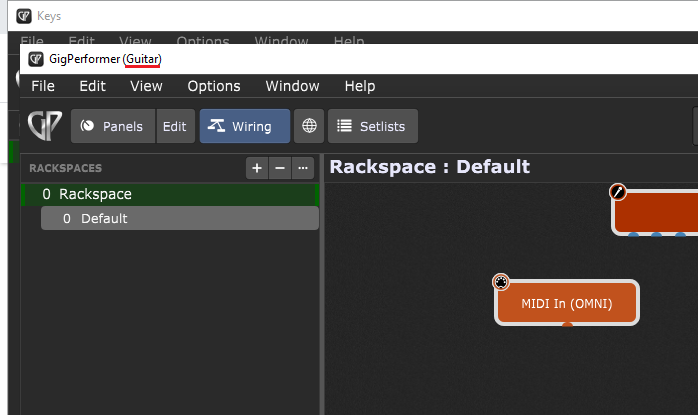Click the Keys window title bar icon
The width and height of the screenshot is (698, 415).
24,16
